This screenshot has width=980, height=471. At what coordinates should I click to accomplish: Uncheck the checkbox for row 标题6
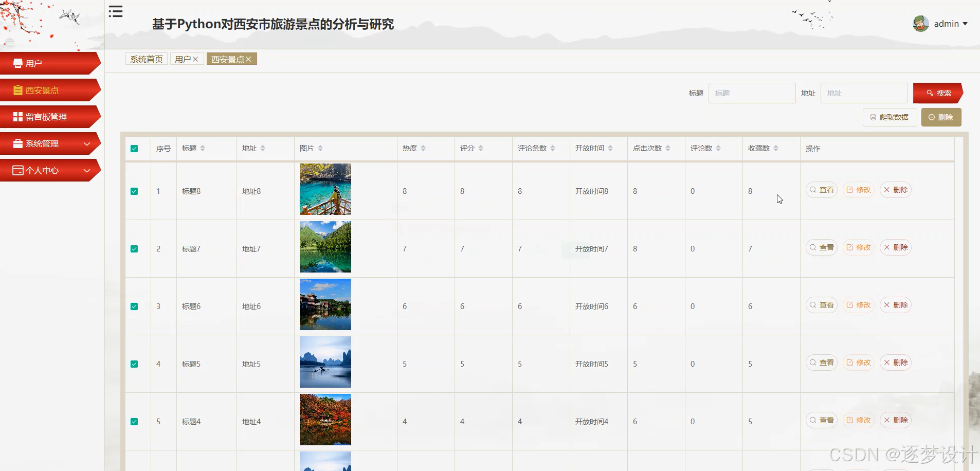[134, 306]
